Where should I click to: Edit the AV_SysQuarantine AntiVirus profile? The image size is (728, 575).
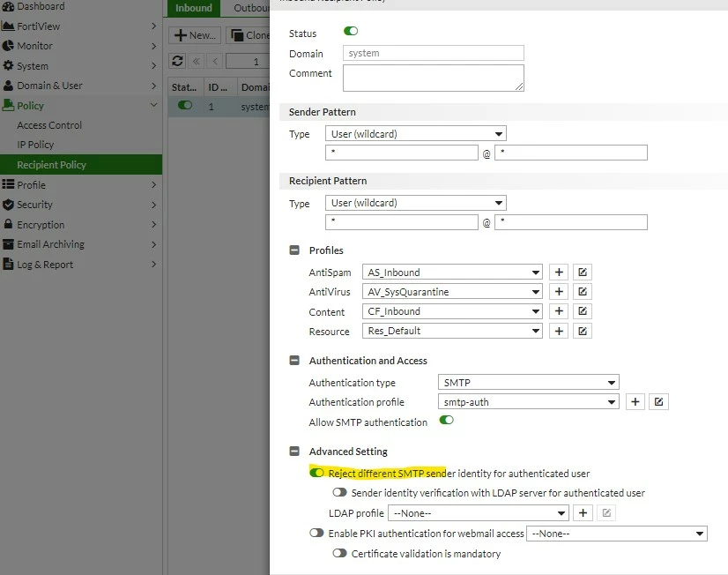point(583,292)
